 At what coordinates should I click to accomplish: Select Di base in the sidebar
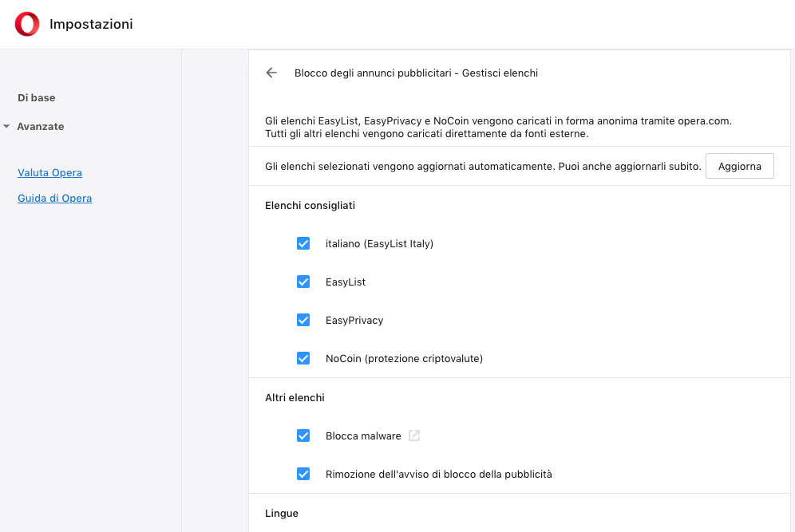(37, 98)
